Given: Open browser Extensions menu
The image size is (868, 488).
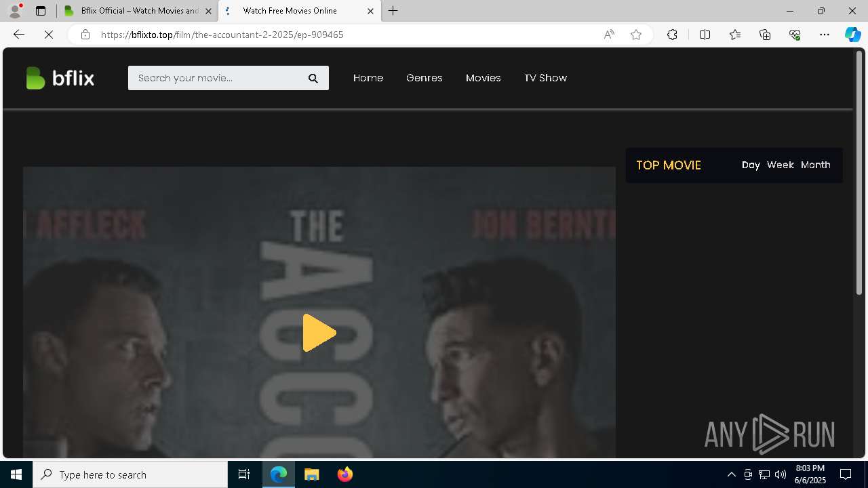Looking at the screenshot, I should point(672,35).
